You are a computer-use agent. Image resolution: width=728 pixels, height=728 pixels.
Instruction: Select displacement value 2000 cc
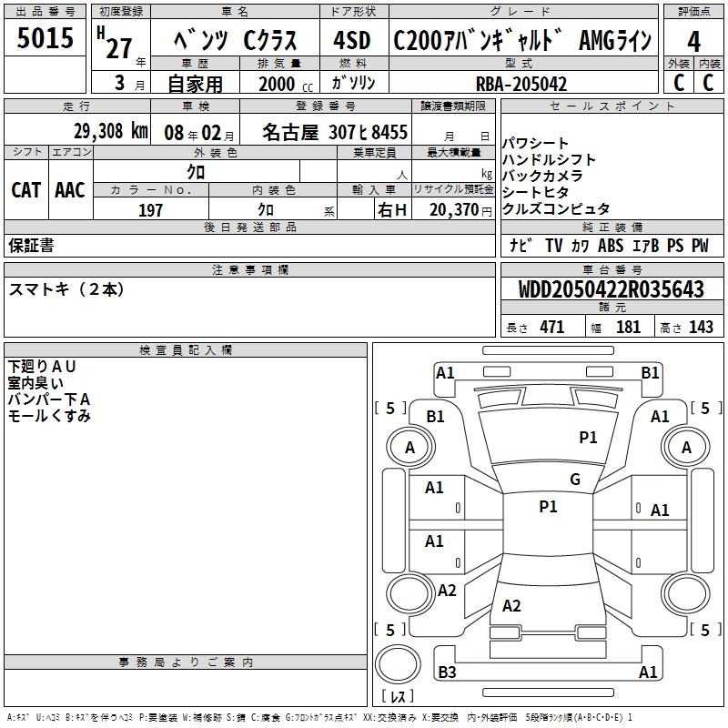(286, 84)
